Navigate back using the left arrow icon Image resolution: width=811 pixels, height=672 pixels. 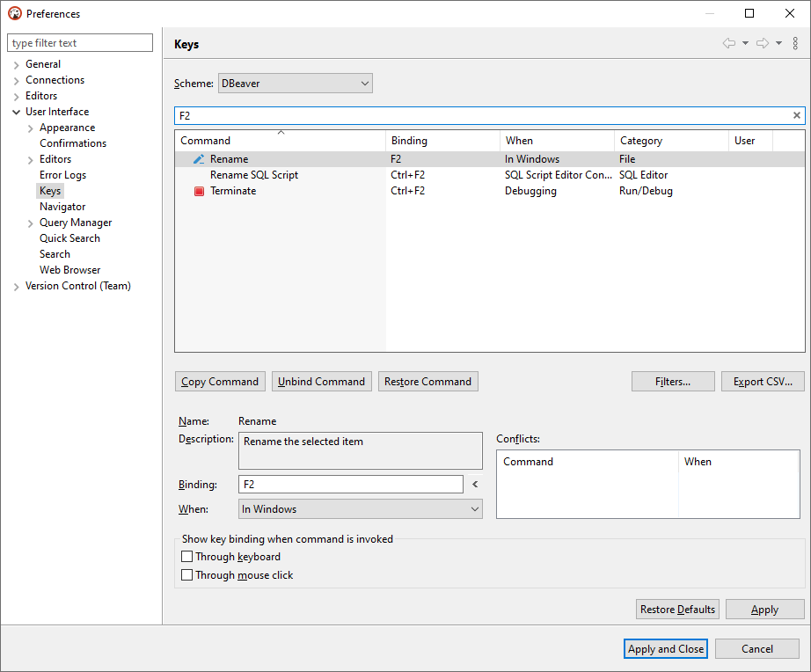pos(728,42)
